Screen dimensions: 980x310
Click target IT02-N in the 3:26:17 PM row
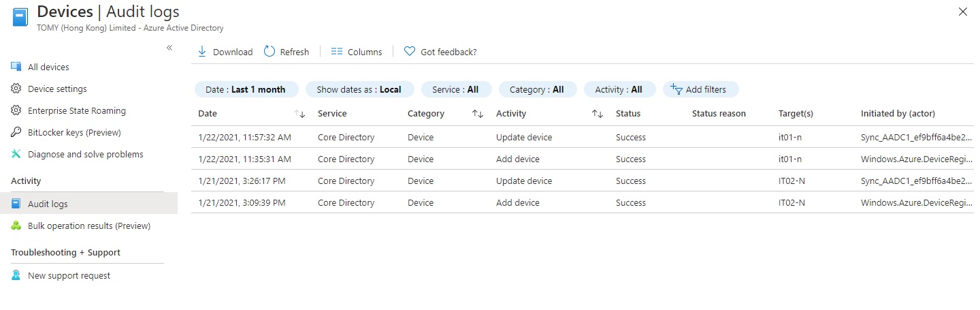point(792,181)
